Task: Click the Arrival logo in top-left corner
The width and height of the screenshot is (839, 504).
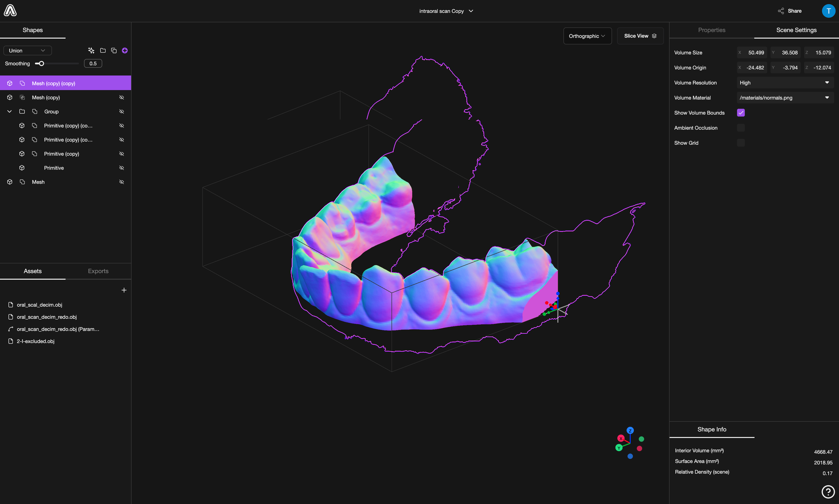Action: point(10,10)
